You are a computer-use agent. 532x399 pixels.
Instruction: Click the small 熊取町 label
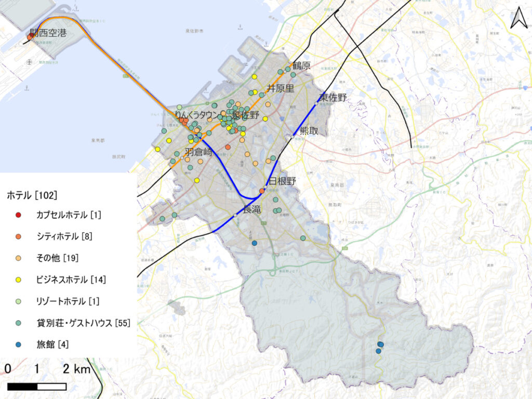(335, 205)
